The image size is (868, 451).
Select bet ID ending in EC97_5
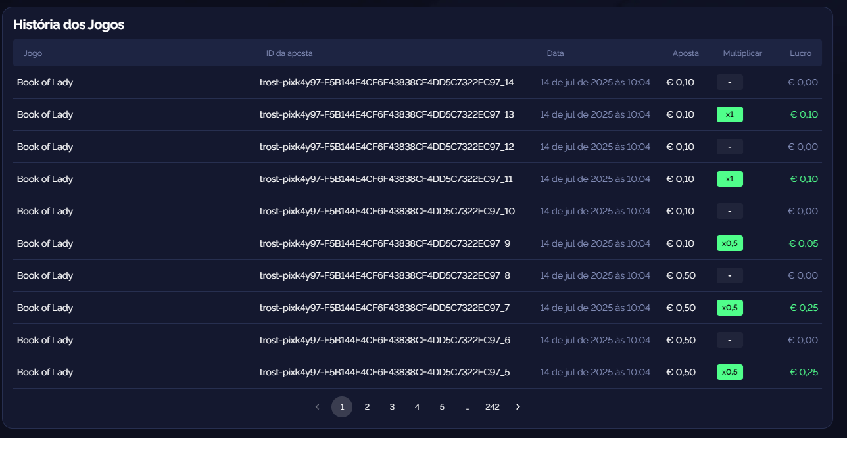[385, 372]
